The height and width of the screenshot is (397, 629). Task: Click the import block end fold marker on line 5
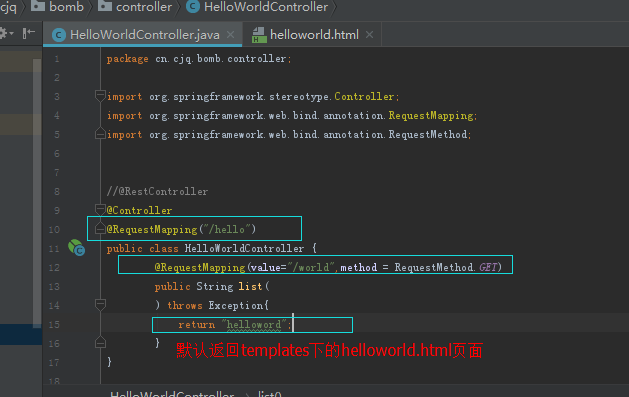point(100,134)
